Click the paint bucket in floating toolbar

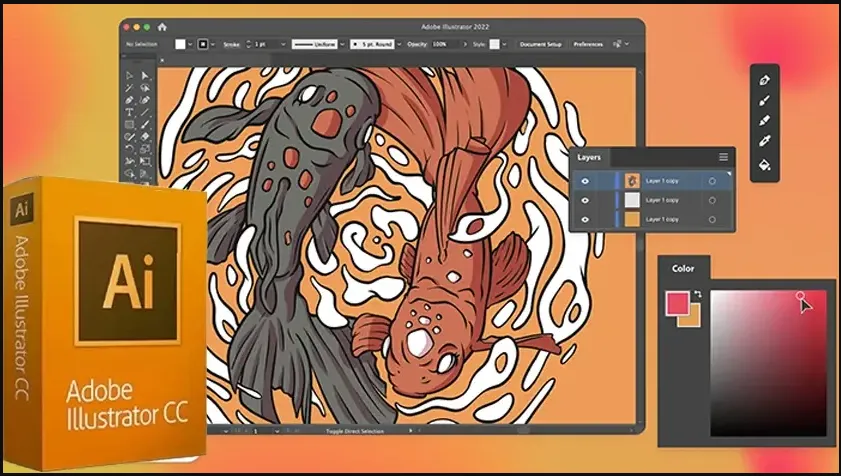tap(764, 165)
